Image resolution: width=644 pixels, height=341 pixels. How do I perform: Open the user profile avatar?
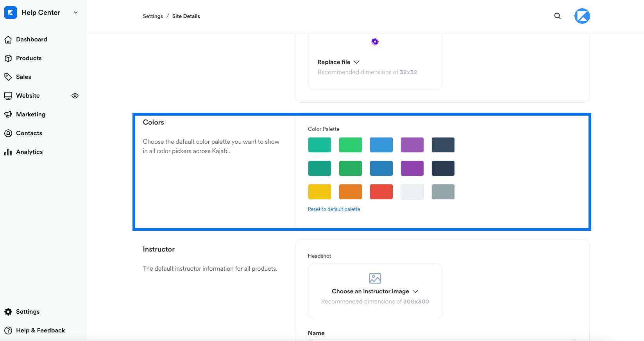[x=582, y=16]
